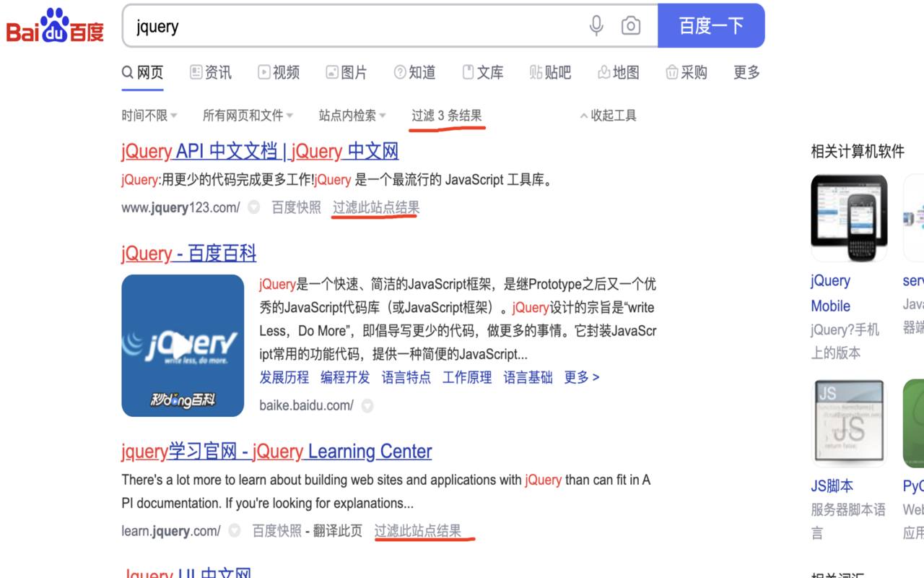Viewport: 924px width, 578px height.
Task: Collapse tools via 收起工具
Action: tap(609, 116)
